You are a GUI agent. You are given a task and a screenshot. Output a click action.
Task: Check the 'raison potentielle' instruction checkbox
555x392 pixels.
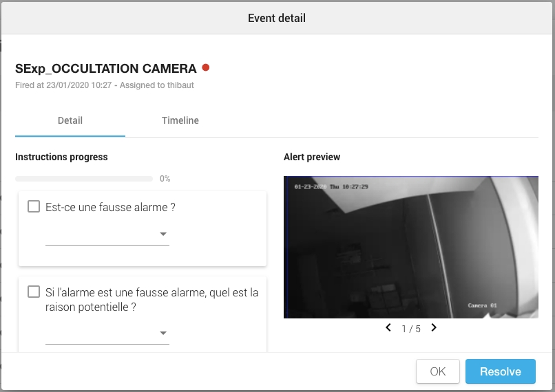click(x=34, y=292)
